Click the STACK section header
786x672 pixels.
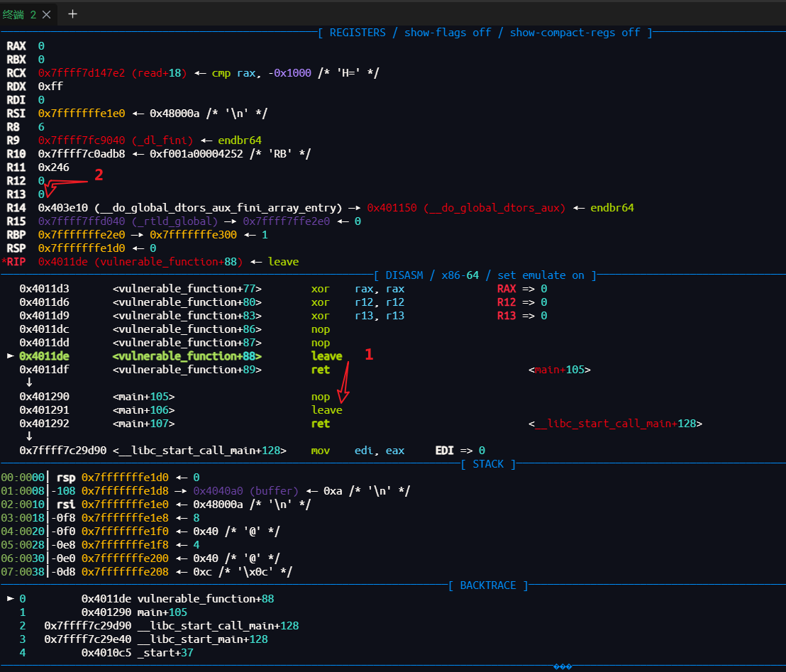(x=488, y=464)
